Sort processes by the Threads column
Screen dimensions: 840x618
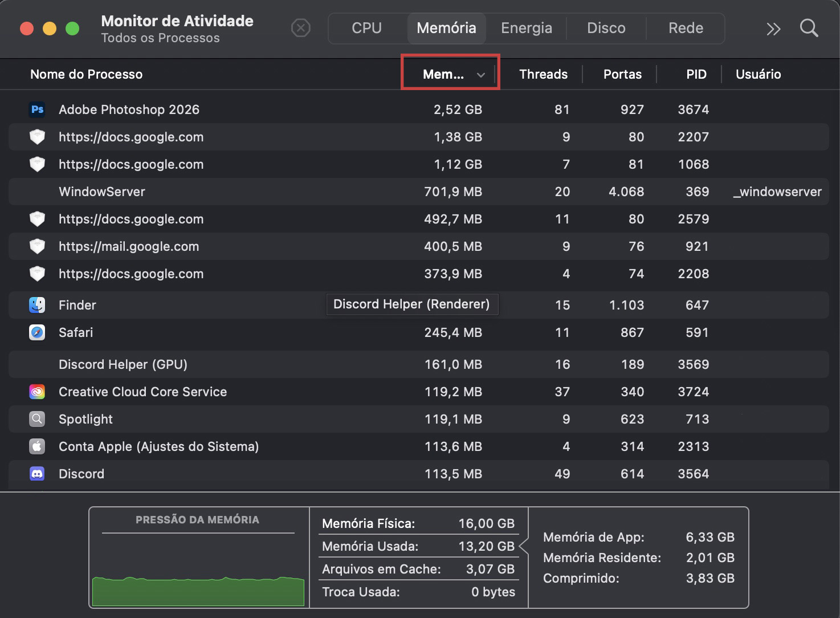(543, 74)
